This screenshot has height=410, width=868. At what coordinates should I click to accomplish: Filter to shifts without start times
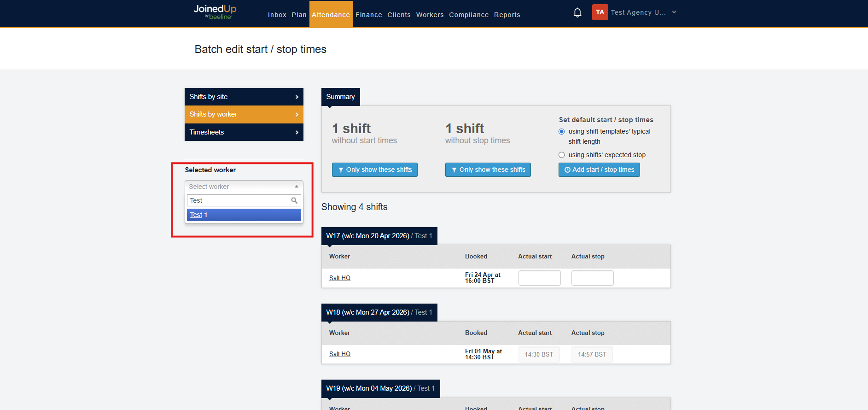(x=375, y=170)
